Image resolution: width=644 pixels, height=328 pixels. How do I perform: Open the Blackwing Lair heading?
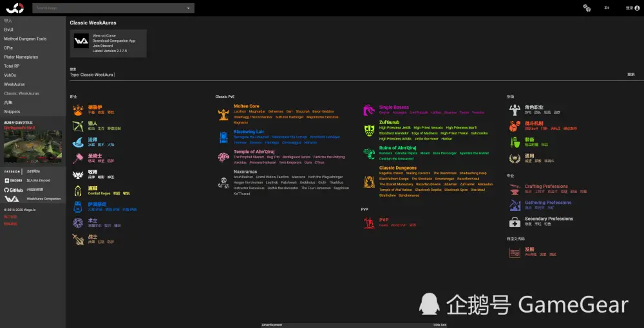(249, 132)
